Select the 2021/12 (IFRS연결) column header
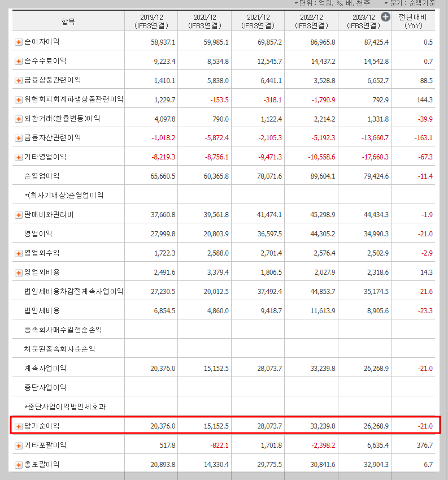The width and height of the screenshot is (448, 480). click(x=258, y=21)
